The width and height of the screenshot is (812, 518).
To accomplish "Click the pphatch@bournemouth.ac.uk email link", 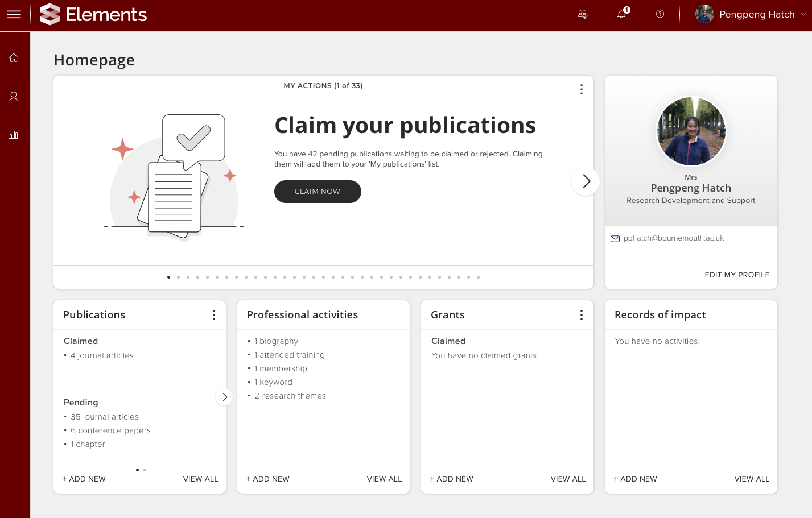I will click(x=674, y=238).
